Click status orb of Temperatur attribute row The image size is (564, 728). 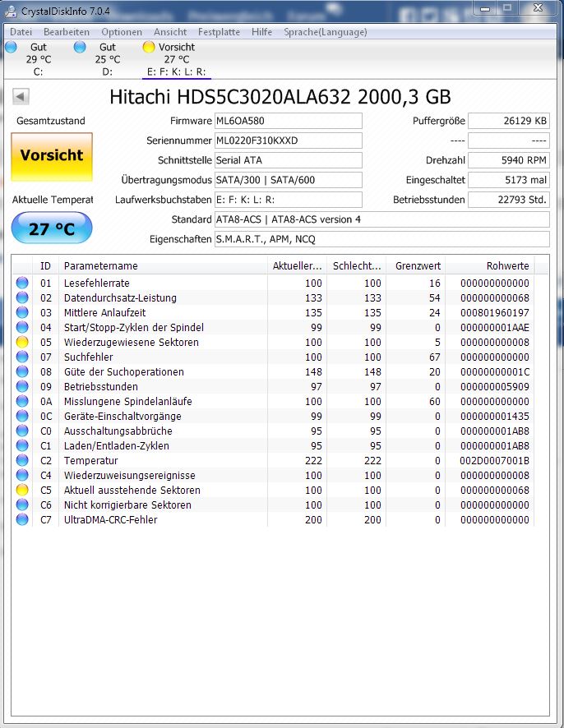coord(22,461)
